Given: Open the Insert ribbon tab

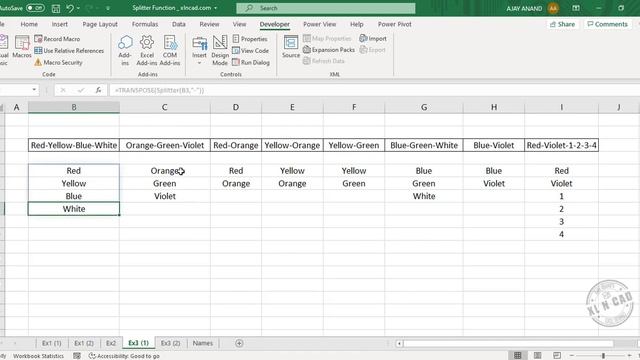Looking at the screenshot, I should tap(60, 24).
